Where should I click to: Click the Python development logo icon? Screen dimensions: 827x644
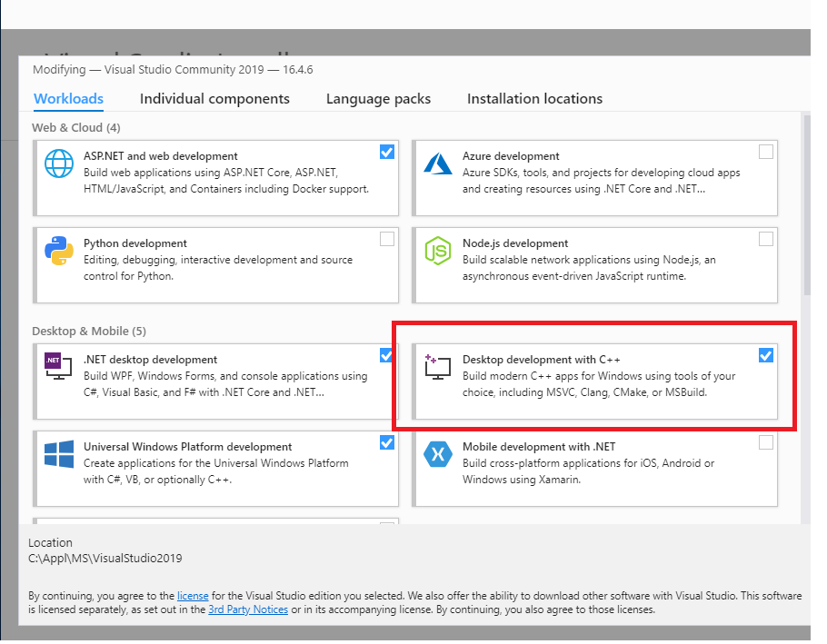pyautogui.click(x=59, y=251)
